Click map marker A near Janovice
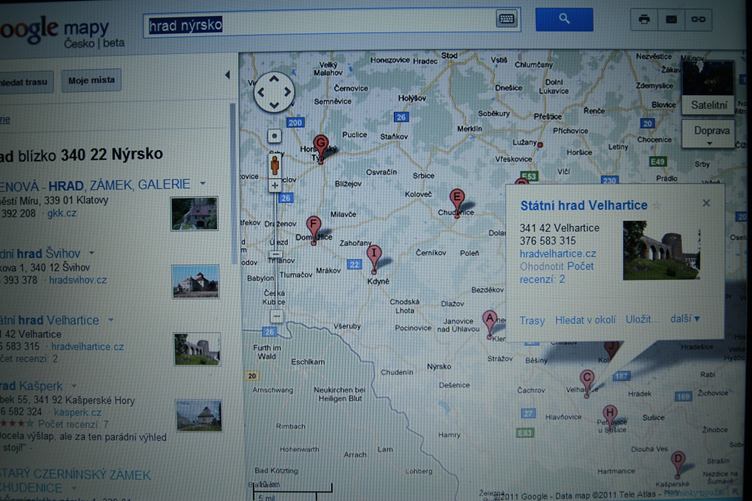 point(489,324)
